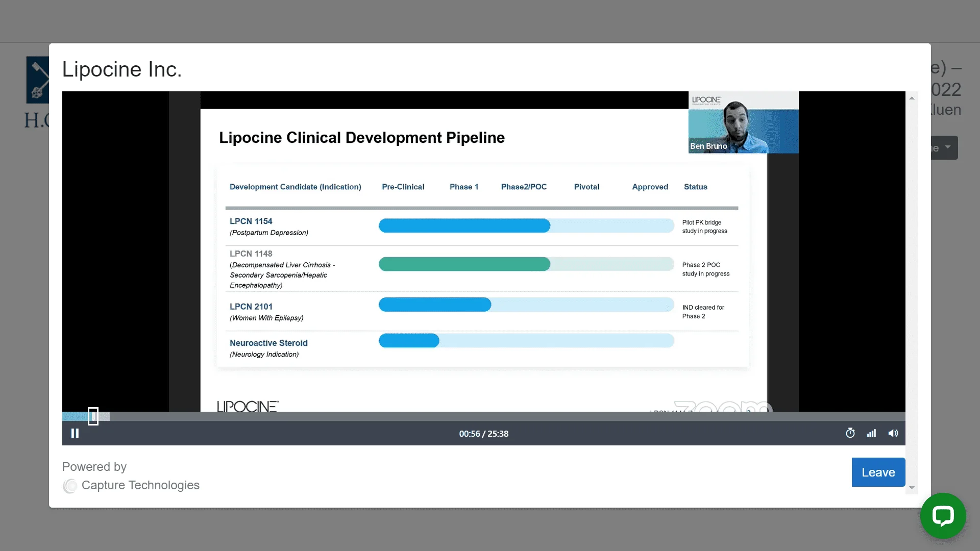Viewport: 980px width, 551px height.
Task: Click the scroll down arrow of modal
Action: [912, 488]
